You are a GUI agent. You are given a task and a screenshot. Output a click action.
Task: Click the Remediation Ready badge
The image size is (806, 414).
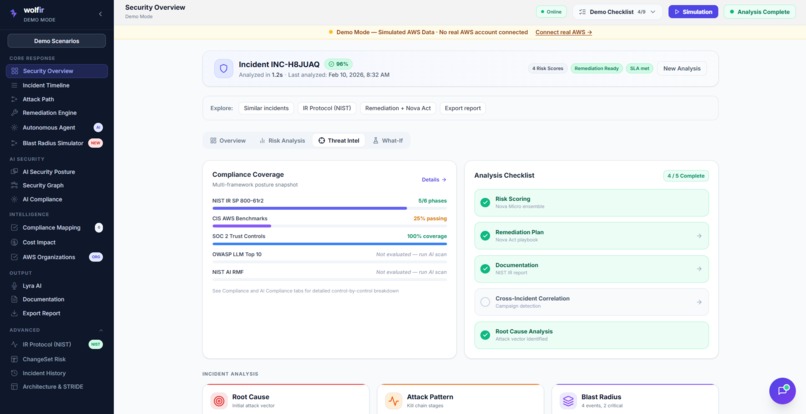(x=596, y=68)
